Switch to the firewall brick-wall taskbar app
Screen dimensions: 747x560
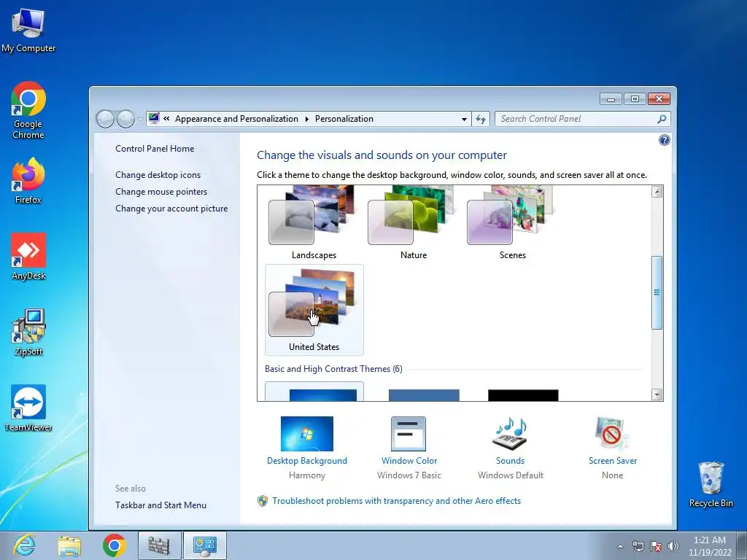point(159,545)
